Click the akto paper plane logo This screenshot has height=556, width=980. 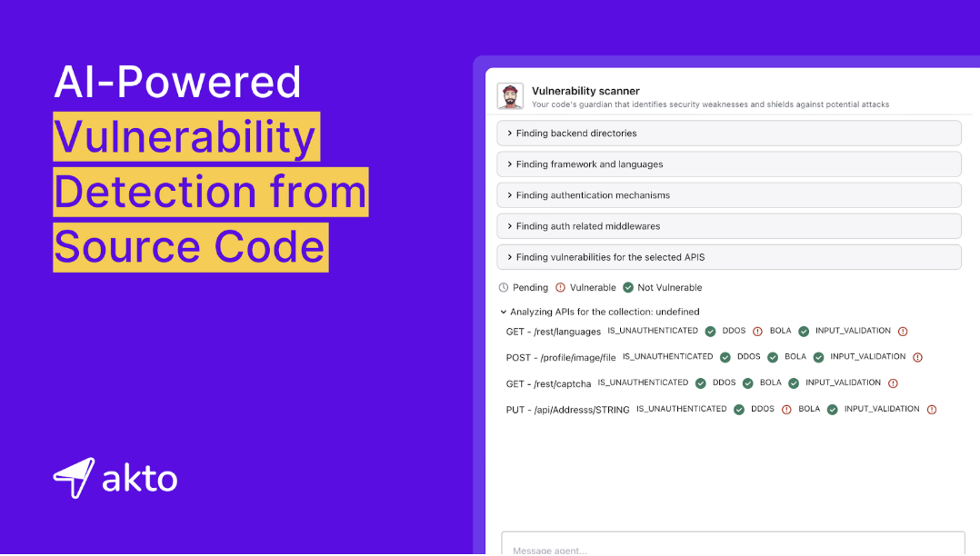click(74, 478)
